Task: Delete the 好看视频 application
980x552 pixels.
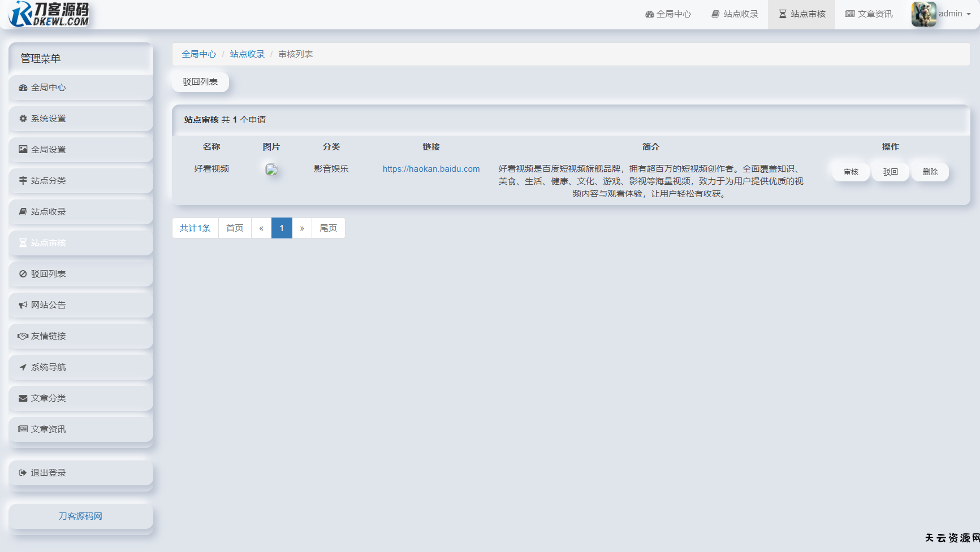Action: click(x=930, y=172)
